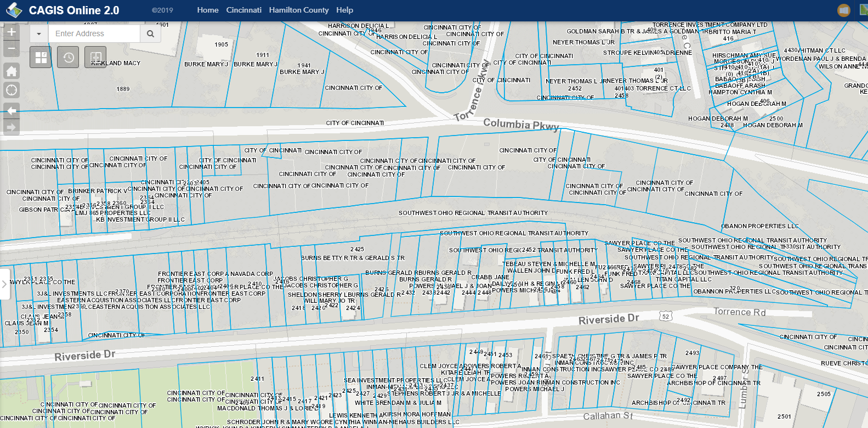This screenshot has width=868, height=428.
Task: Open the Home menu item
Action: [x=208, y=10]
